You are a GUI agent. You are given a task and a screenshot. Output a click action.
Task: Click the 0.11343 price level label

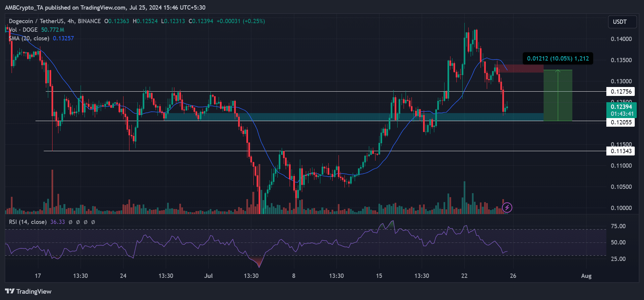[x=621, y=151]
